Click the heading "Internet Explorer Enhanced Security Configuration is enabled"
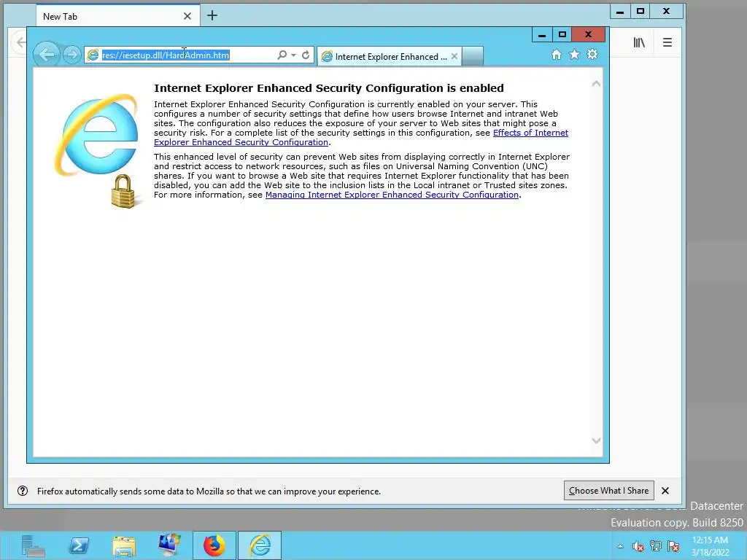Screen dimensions: 747x560 [x=329, y=88]
